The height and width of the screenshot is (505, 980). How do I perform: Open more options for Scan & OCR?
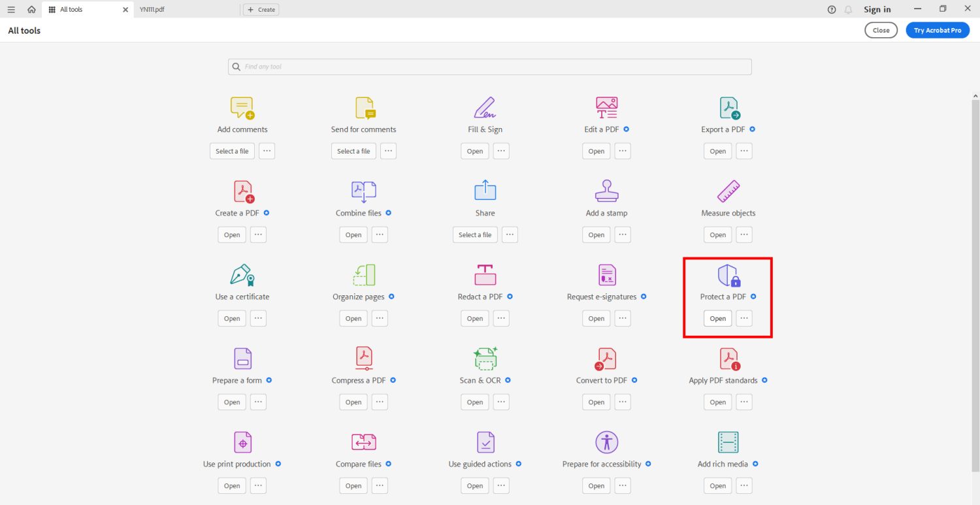tap(501, 402)
